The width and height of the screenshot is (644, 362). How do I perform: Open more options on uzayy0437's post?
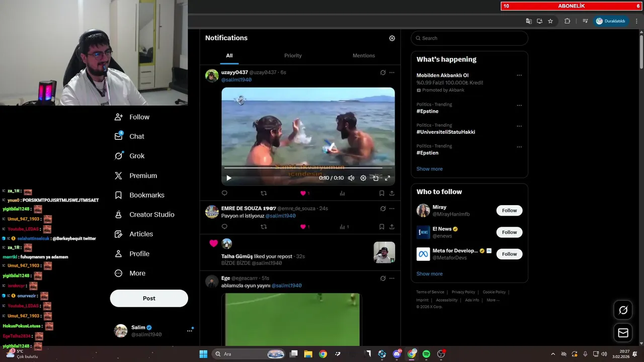coord(392,72)
